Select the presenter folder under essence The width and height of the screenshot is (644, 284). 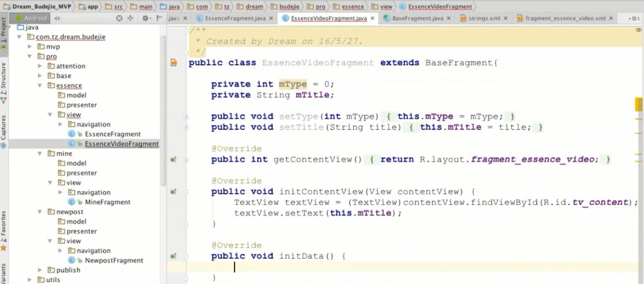82,105
